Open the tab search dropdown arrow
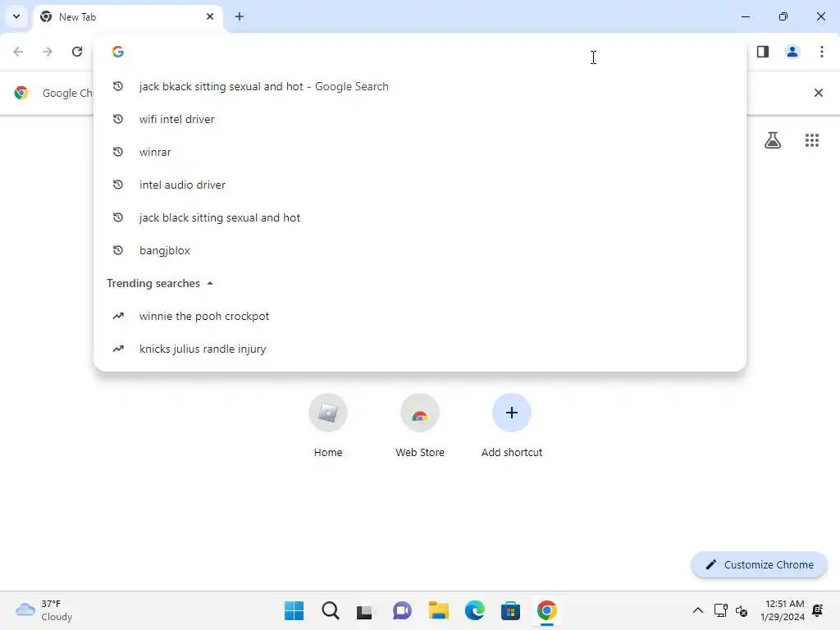 click(x=16, y=16)
